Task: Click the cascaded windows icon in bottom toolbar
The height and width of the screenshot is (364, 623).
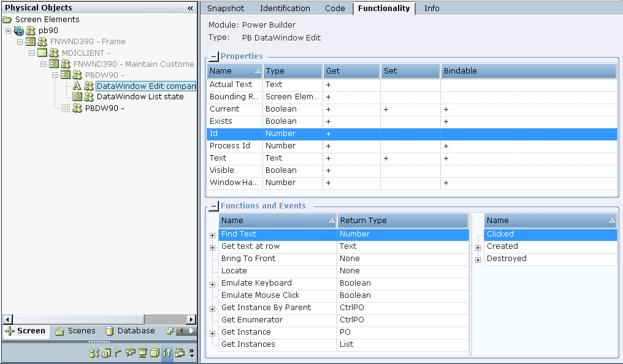Action: point(180,353)
